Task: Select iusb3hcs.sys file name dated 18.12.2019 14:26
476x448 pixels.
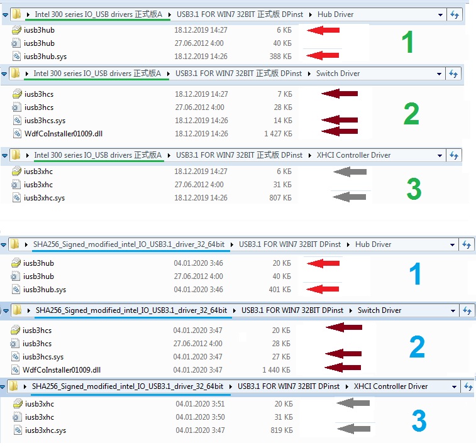Action: click(45, 121)
